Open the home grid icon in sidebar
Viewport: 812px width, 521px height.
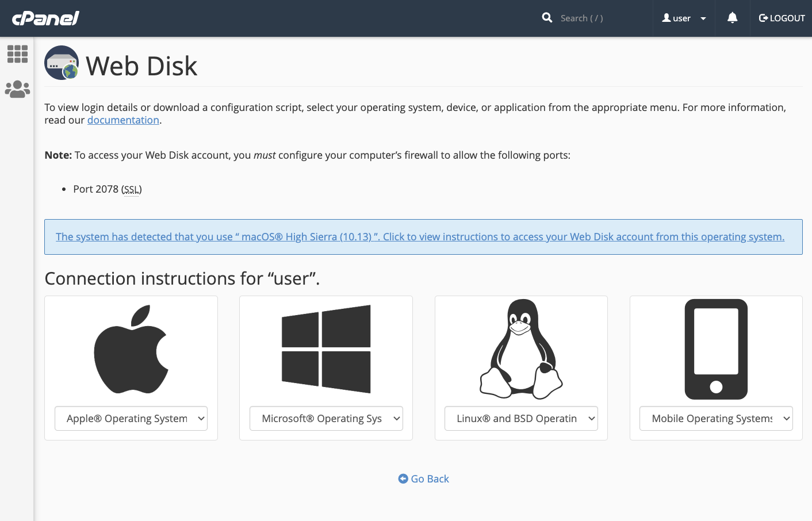[x=17, y=54]
